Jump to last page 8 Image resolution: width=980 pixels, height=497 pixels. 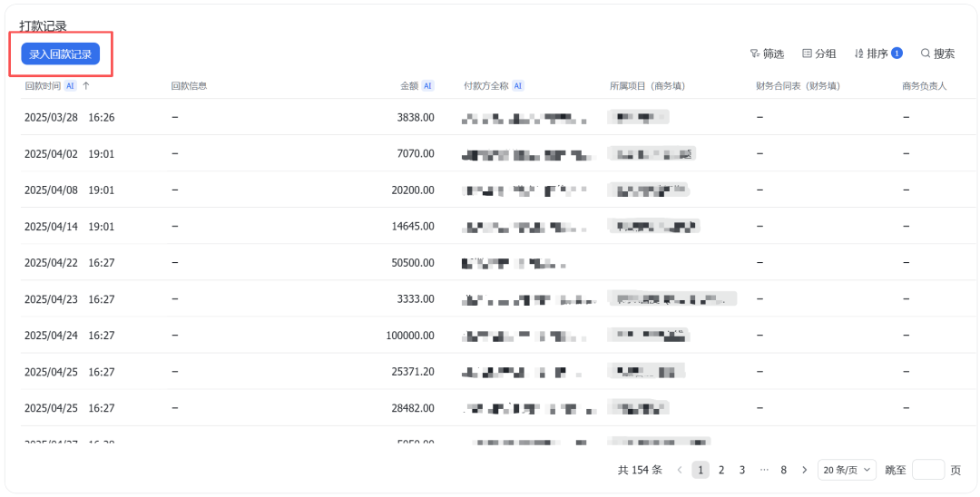(783, 470)
